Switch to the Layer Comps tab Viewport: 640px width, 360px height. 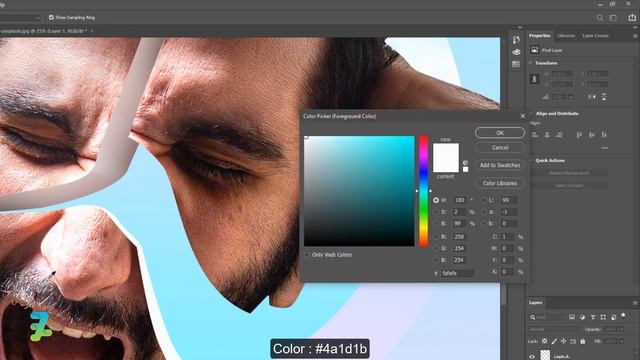pyautogui.click(x=596, y=36)
